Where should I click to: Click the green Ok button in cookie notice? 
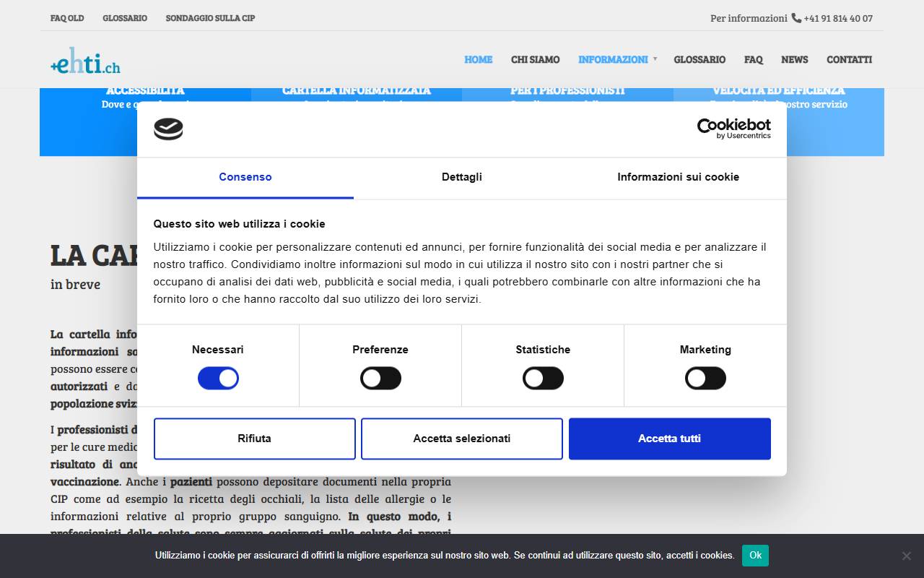(755, 555)
